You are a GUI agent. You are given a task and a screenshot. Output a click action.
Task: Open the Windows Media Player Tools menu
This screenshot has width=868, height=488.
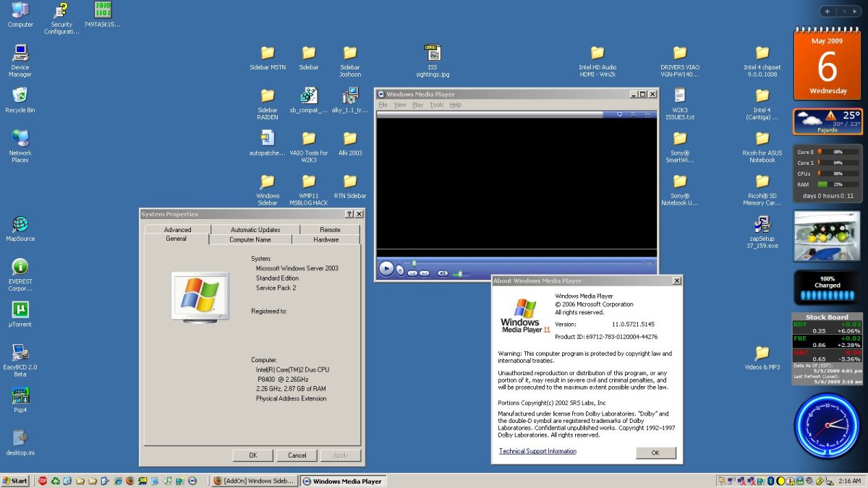tap(437, 105)
